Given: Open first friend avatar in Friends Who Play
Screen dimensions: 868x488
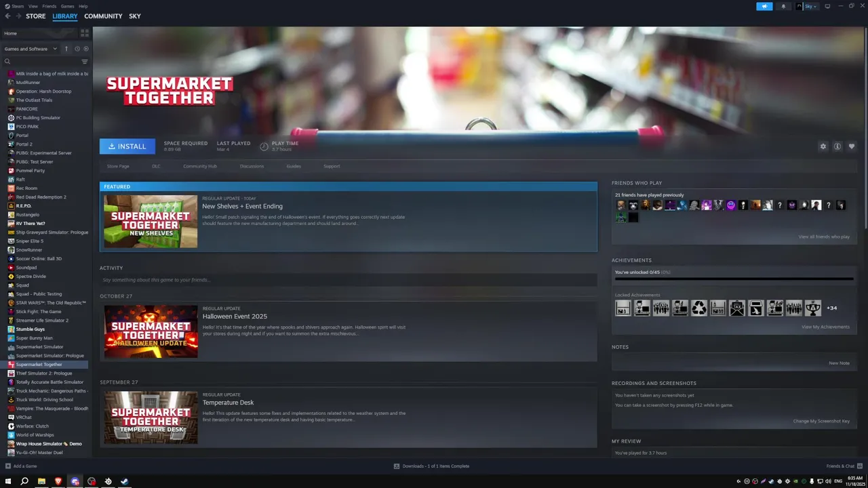Looking at the screenshot, I should [620, 205].
